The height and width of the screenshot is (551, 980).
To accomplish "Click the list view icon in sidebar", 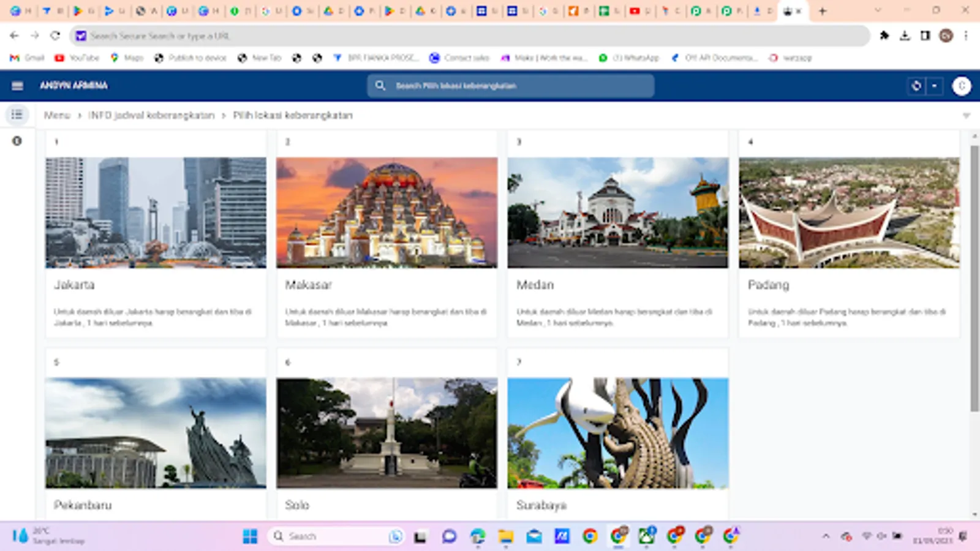I will (17, 114).
